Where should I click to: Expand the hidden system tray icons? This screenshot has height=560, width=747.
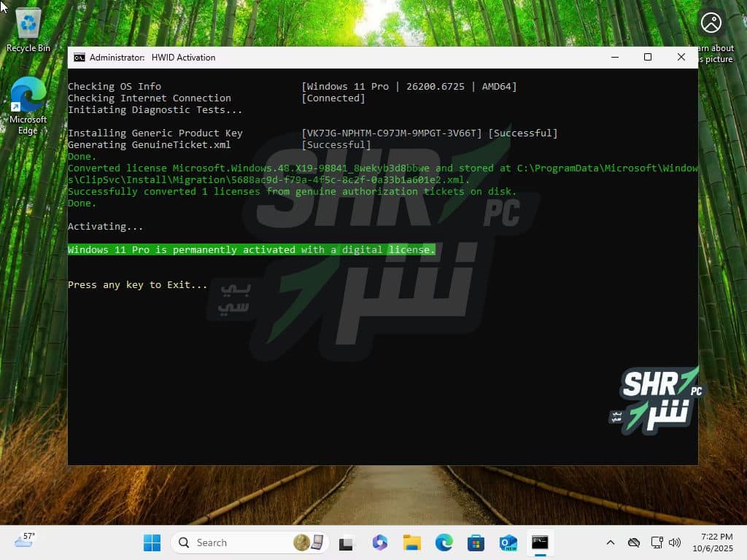click(x=611, y=542)
